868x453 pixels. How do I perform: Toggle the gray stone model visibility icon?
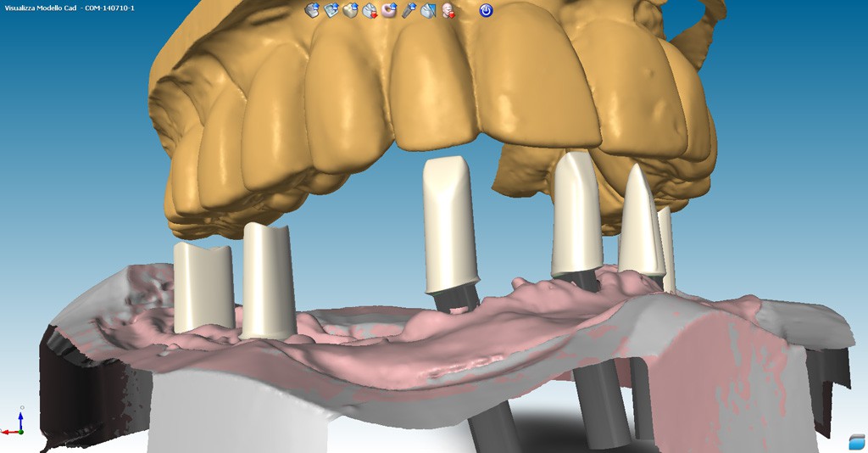tap(312, 10)
